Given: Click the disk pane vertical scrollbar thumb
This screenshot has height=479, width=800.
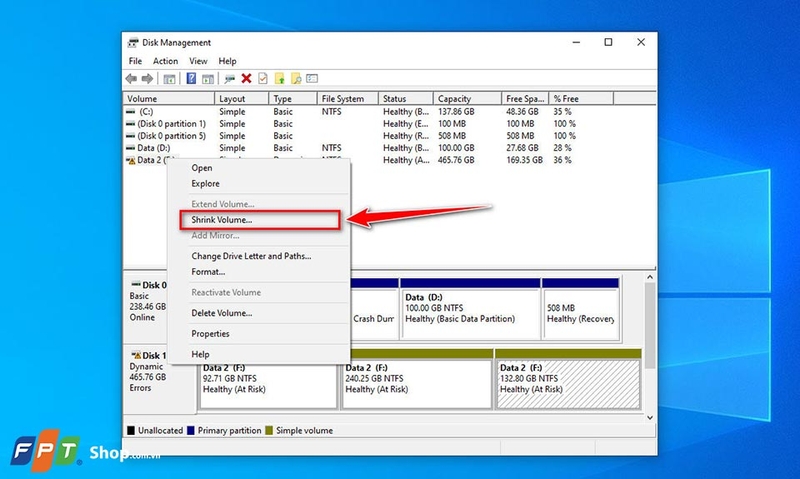Looking at the screenshot, I should (x=649, y=325).
